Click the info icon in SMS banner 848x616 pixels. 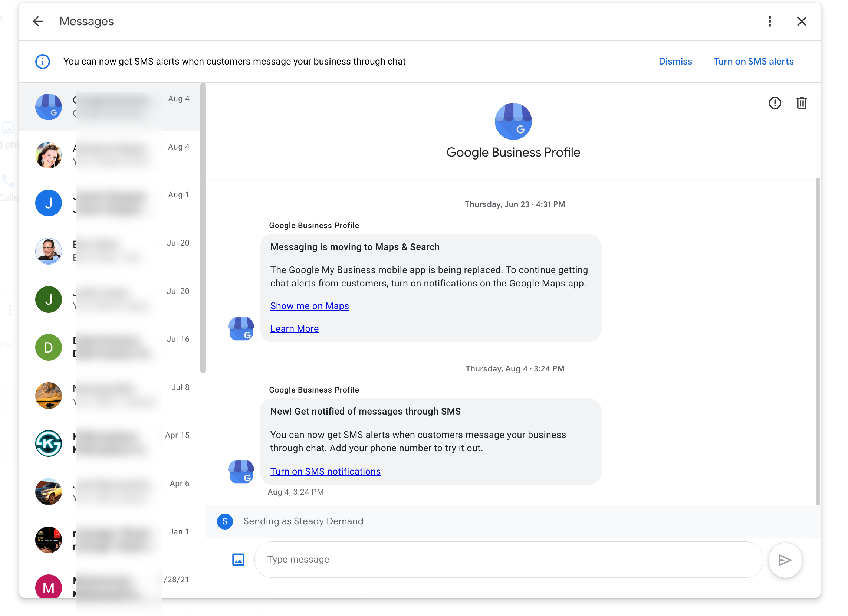[x=43, y=61]
